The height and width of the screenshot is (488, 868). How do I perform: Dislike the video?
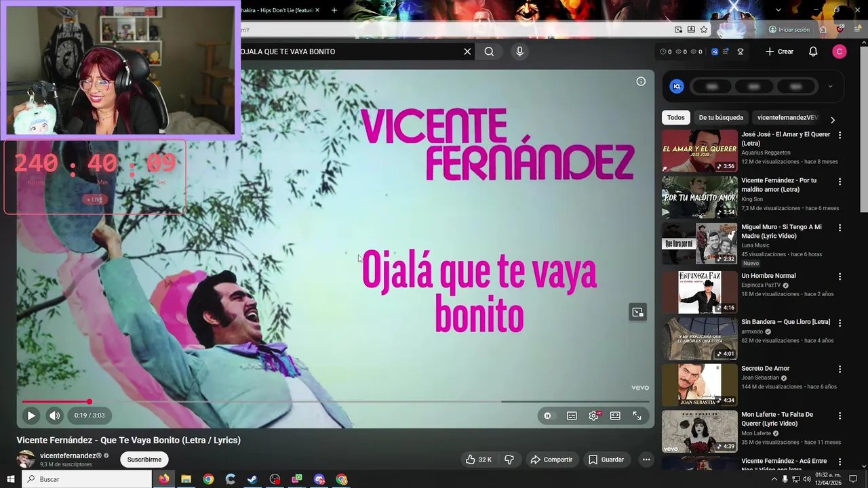[x=509, y=460]
